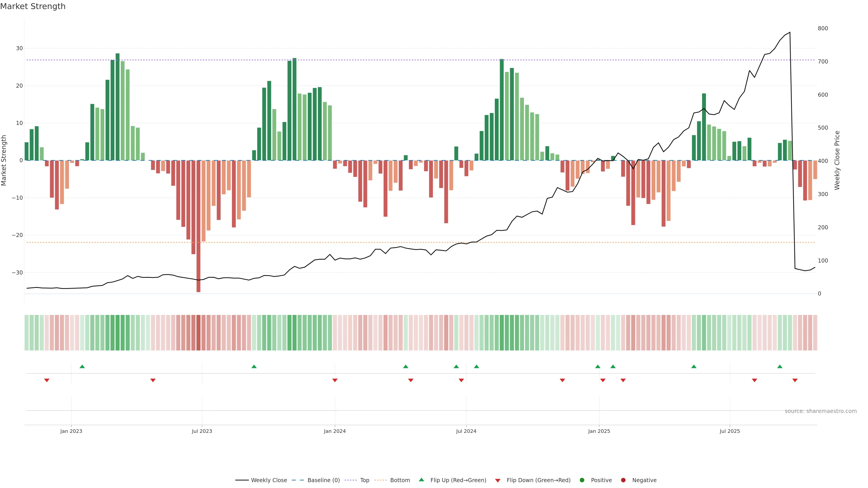The height and width of the screenshot is (488, 868).
Task: Click the green circle Positive legend icon
Action: [582, 480]
